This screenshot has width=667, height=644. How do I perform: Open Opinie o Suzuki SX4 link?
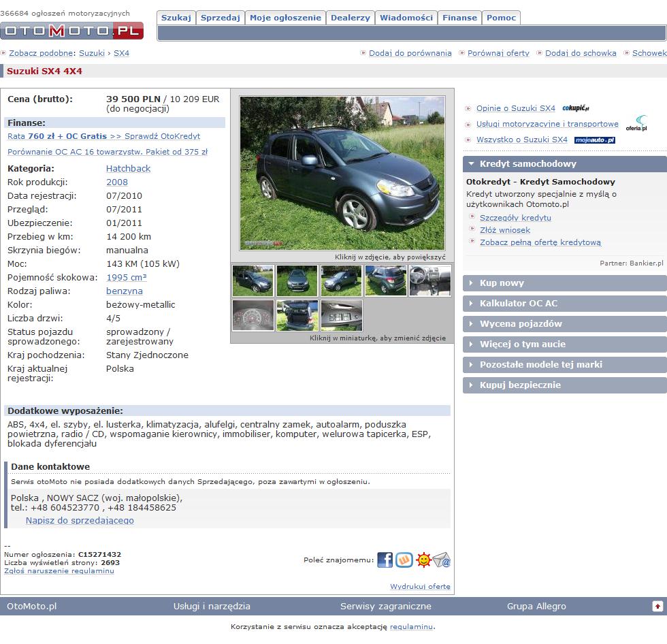coord(516,108)
